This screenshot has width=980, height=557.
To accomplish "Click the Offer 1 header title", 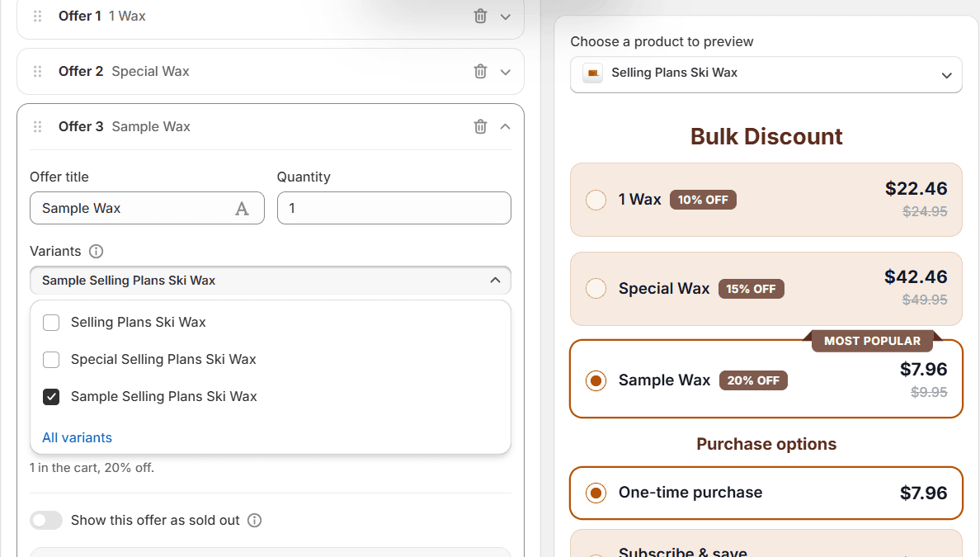I will click(x=79, y=17).
